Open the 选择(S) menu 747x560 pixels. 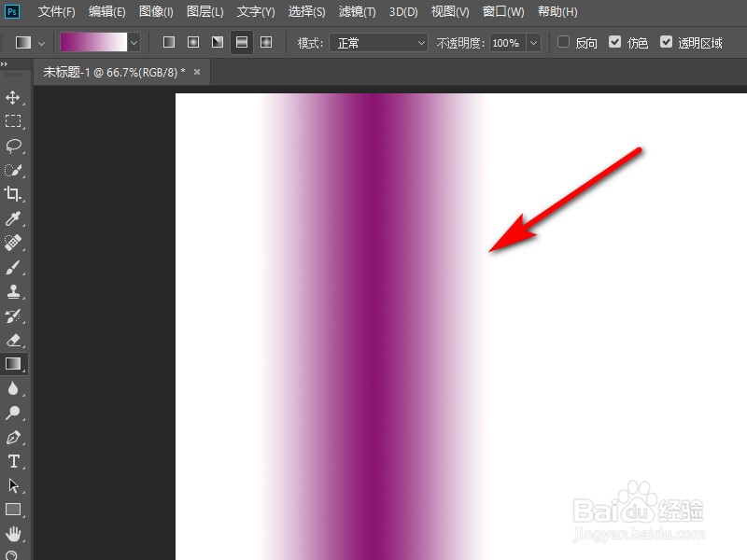coord(306,11)
